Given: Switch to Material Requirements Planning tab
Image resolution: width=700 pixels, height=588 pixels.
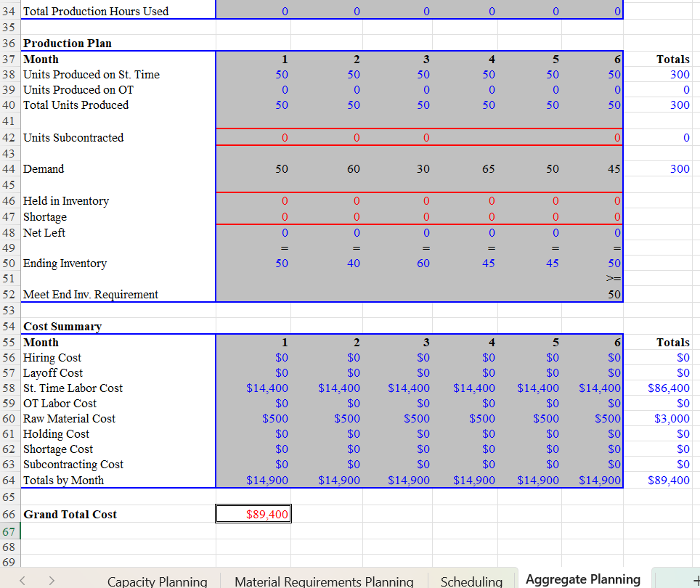Looking at the screenshot, I should point(324,581).
